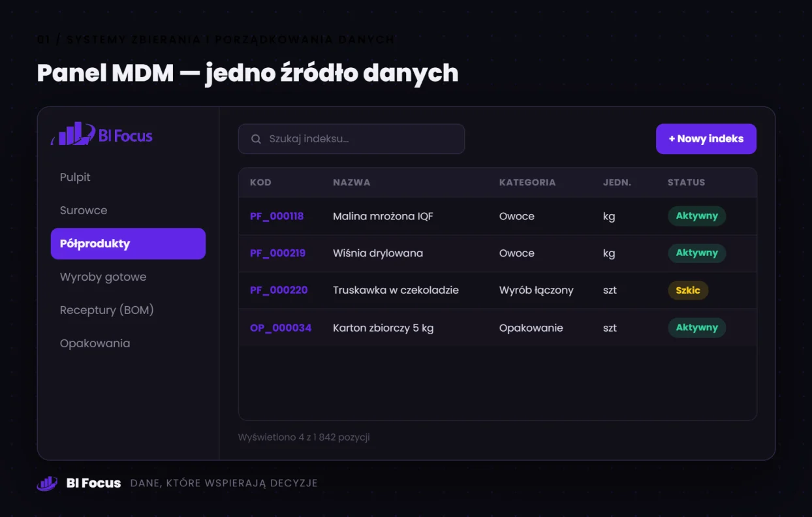This screenshot has height=517, width=812.
Task: Open index PF_000219
Action: tap(277, 253)
